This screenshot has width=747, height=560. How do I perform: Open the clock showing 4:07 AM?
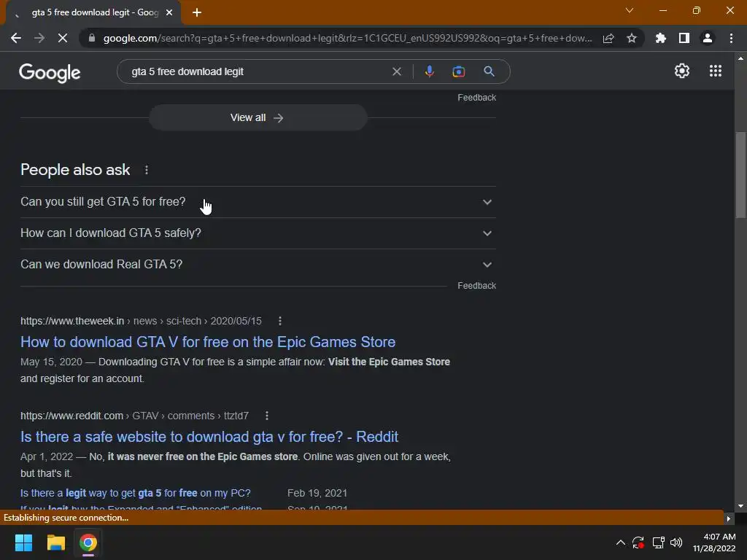tap(714, 542)
